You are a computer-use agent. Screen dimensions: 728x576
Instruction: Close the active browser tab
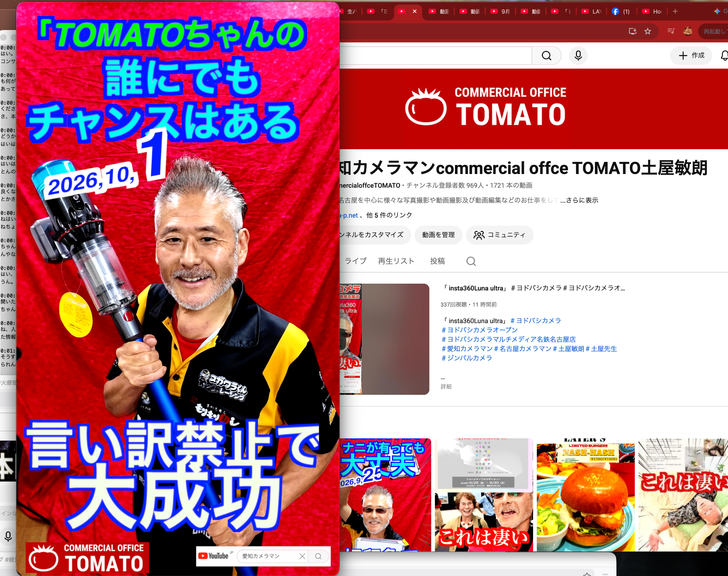coord(414,11)
